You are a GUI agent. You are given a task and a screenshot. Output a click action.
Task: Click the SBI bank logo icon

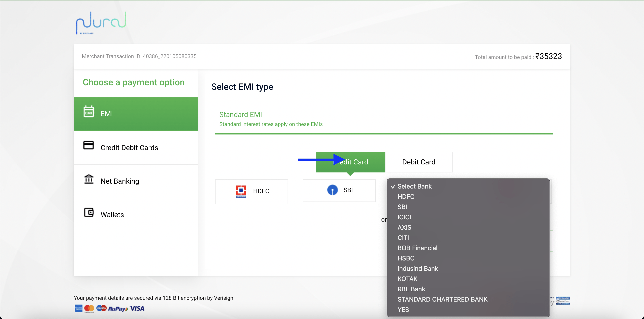[332, 190]
